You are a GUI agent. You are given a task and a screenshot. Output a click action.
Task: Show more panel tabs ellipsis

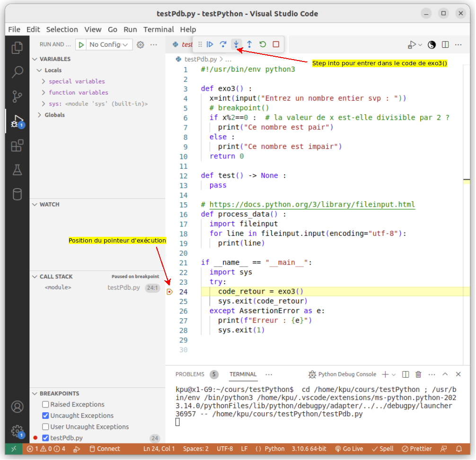pos(269,375)
